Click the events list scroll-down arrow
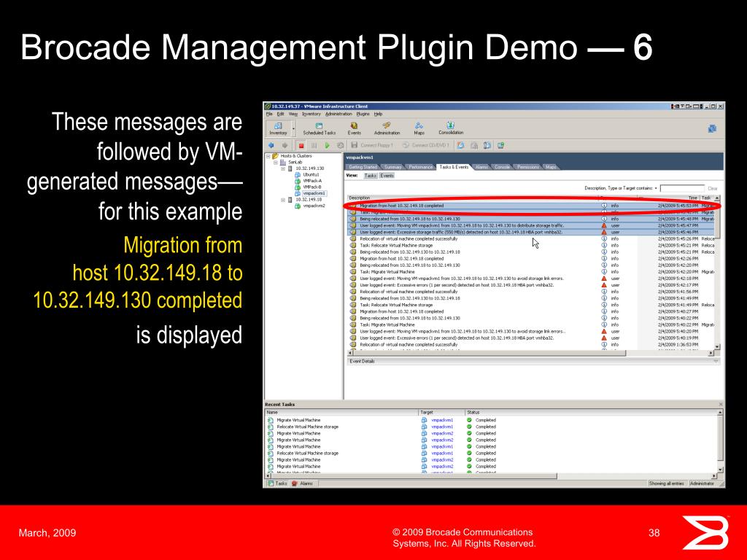The width and height of the screenshot is (747, 560). coord(718,346)
